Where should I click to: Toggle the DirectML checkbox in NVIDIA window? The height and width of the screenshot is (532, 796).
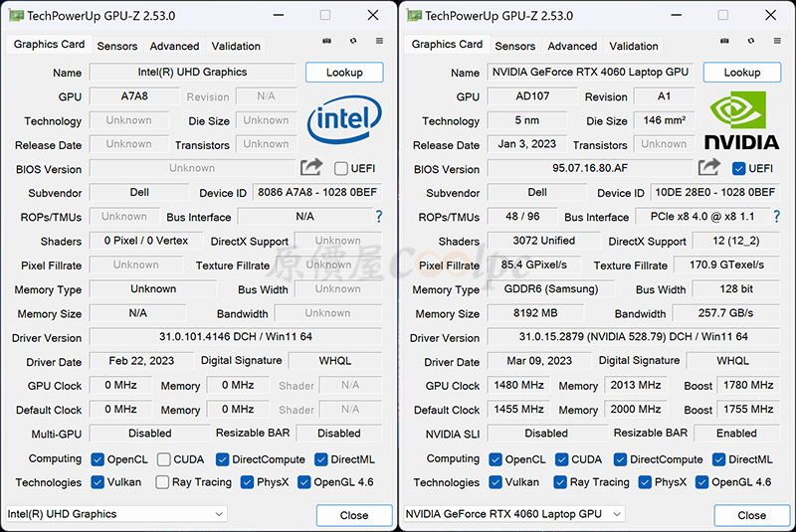click(x=718, y=459)
